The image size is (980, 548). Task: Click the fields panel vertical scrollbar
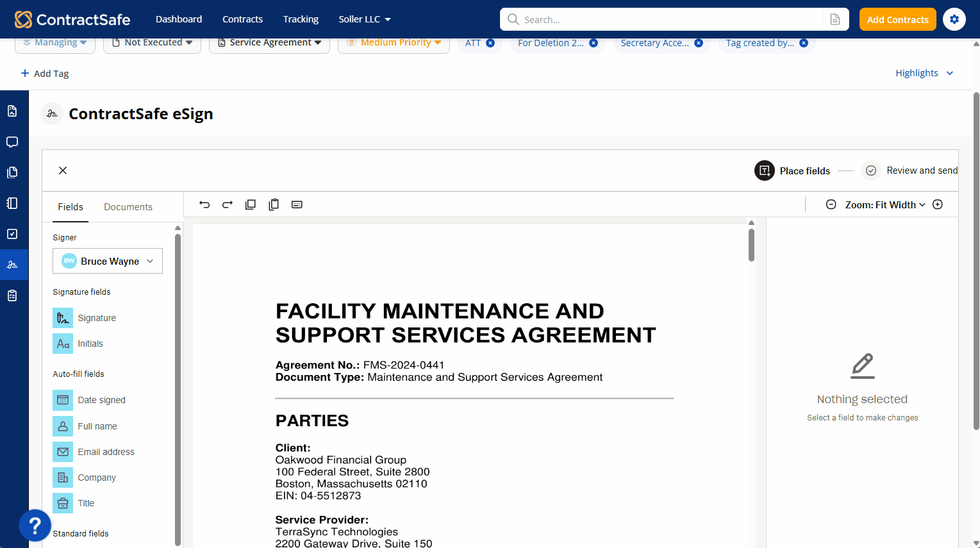tap(178, 390)
